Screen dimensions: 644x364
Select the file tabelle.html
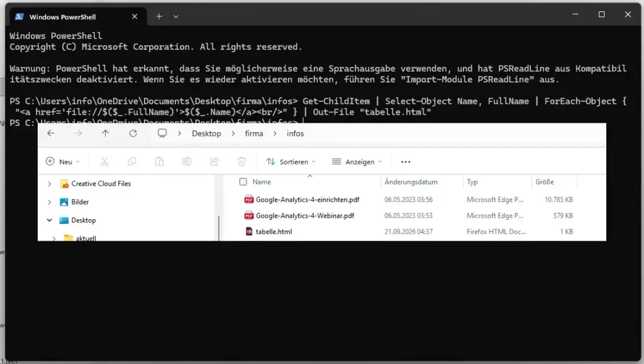(274, 232)
